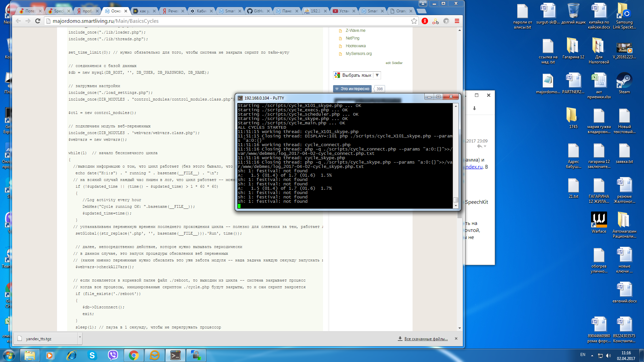Viewport: 644px width, 362px height.
Task: Bookmark this page with the star icon
Action: (414, 21)
